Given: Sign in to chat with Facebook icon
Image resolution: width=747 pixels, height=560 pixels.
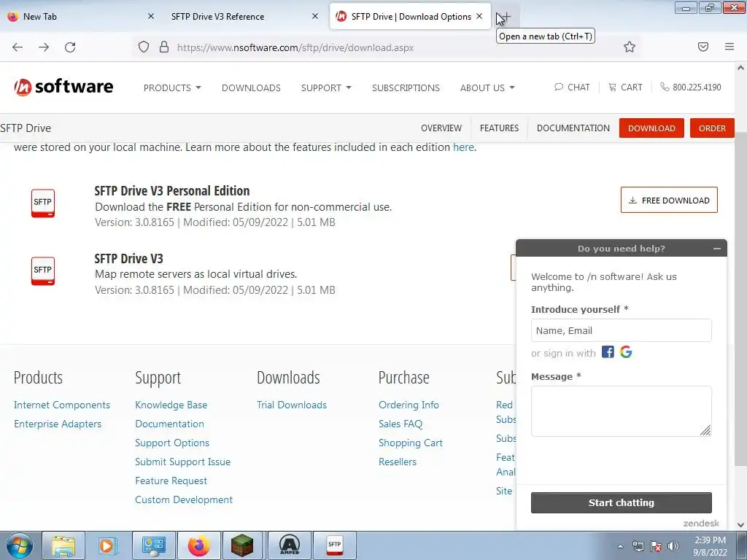Looking at the screenshot, I should tap(608, 352).
